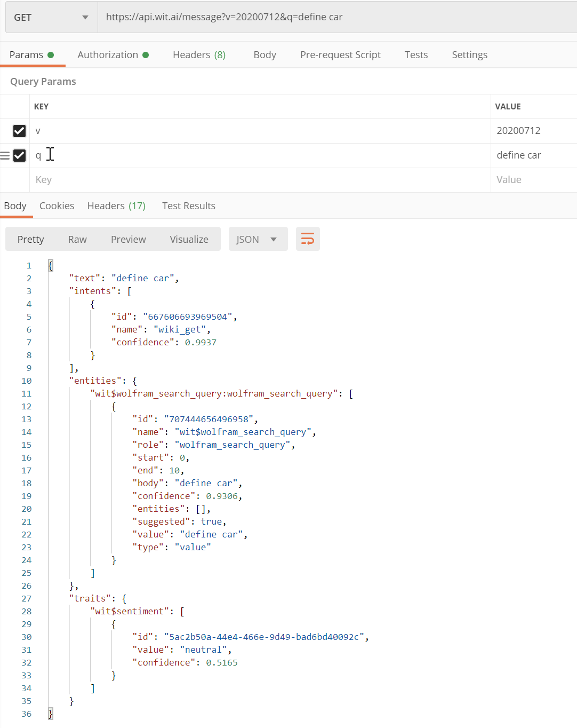Viewport: 577px width, 728px height.
Task: Select the Visualize view button
Action: coord(189,239)
